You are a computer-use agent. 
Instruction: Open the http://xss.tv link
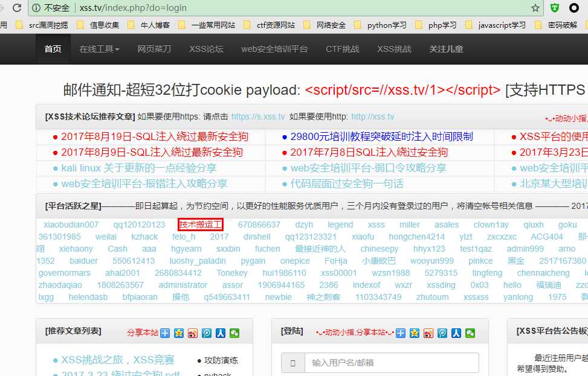coord(373,117)
